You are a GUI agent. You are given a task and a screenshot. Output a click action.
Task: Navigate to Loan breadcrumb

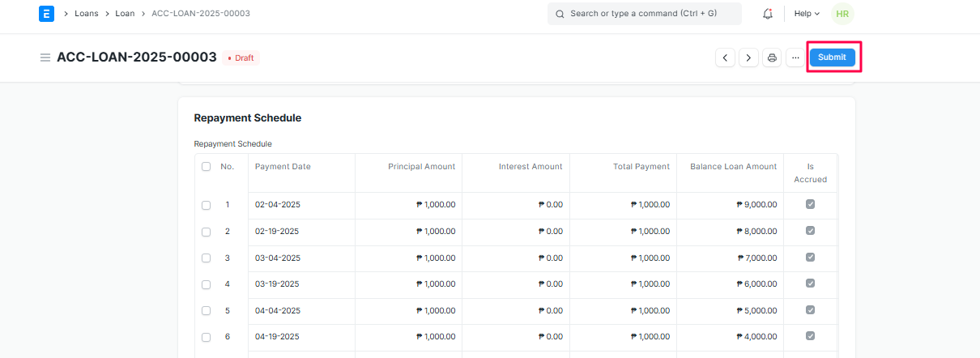pyautogui.click(x=125, y=14)
